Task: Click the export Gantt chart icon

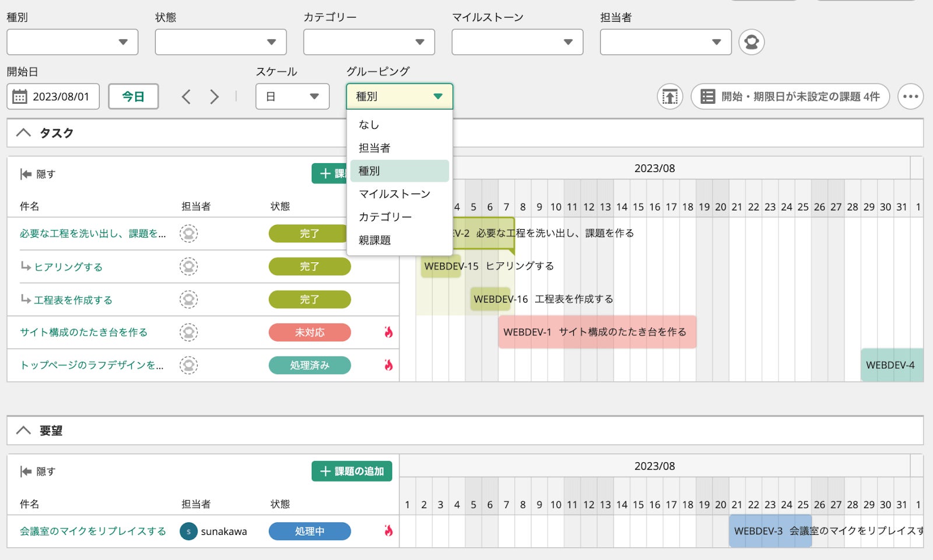Action: point(670,97)
